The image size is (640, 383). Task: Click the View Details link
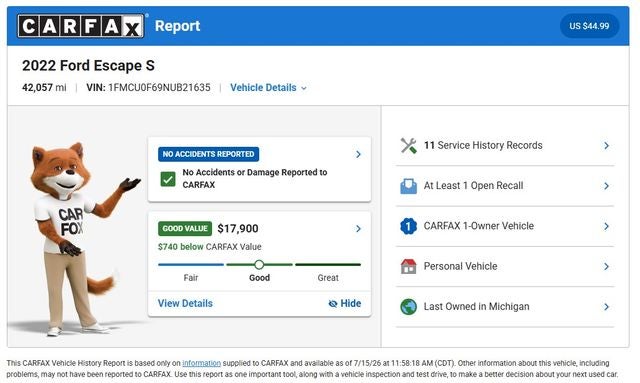tap(185, 303)
